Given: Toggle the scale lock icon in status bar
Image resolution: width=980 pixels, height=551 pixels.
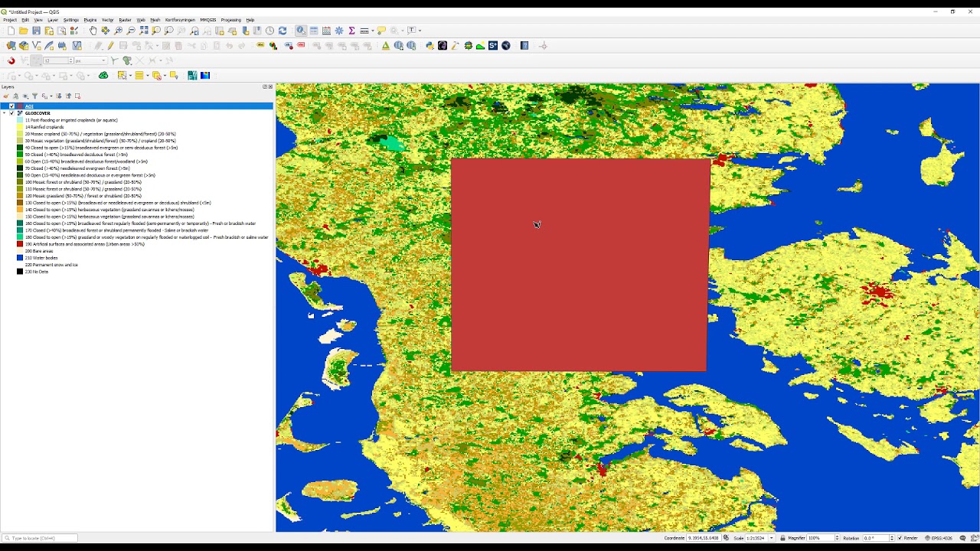Looking at the screenshot, I should click(x=782, y=538).
